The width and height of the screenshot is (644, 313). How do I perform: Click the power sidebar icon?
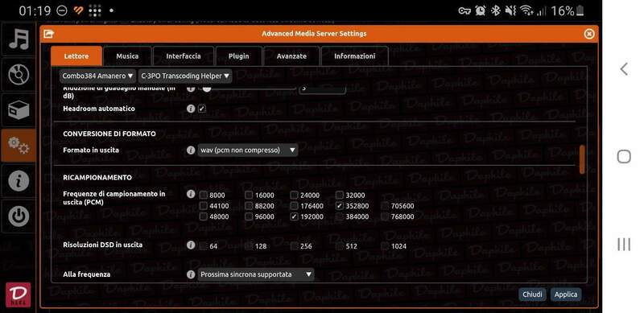(19, 216)
